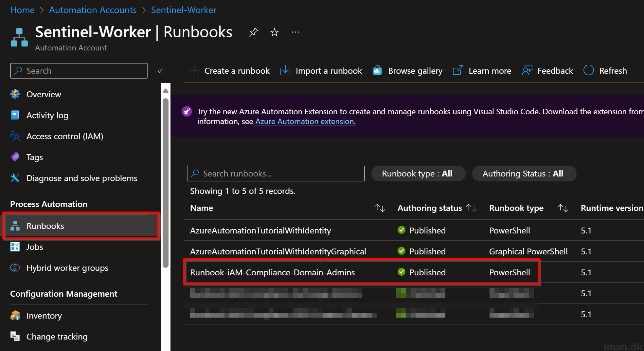Click the Access control (IAM) icon
The width and height of the screenshot is (644, 351).
[15, 136]
